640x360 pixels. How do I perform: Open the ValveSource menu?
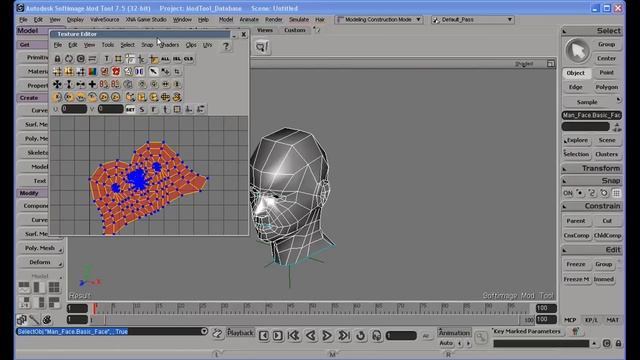[104, 20]
